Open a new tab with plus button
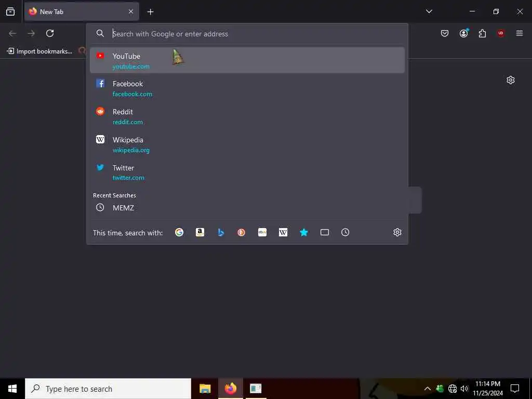Viewport: 532px width, 399px height. 150,12
